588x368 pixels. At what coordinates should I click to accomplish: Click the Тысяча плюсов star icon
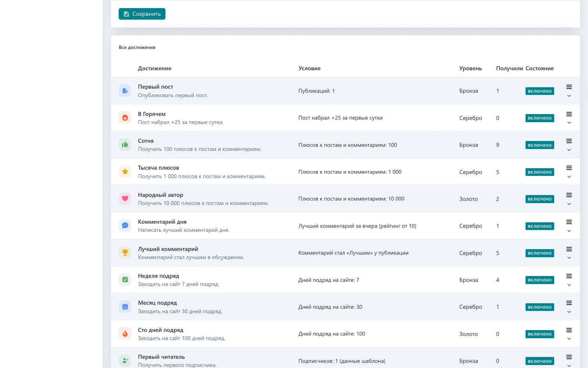coord(125,172)
